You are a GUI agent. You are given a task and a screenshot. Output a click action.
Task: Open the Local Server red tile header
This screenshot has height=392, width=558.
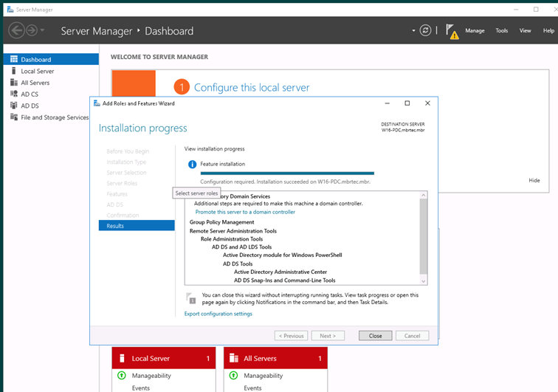[164, 358]
